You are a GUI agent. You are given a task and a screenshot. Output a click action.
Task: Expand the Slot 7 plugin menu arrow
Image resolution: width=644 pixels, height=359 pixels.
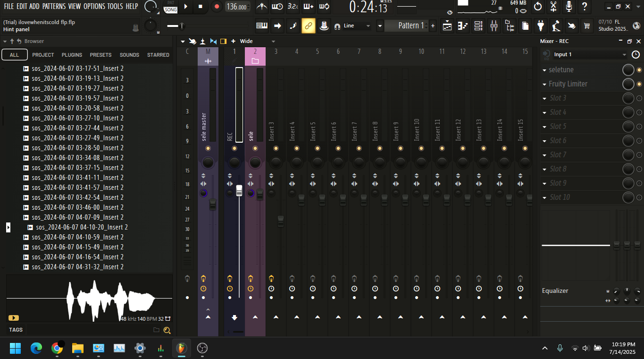(545, 155)
